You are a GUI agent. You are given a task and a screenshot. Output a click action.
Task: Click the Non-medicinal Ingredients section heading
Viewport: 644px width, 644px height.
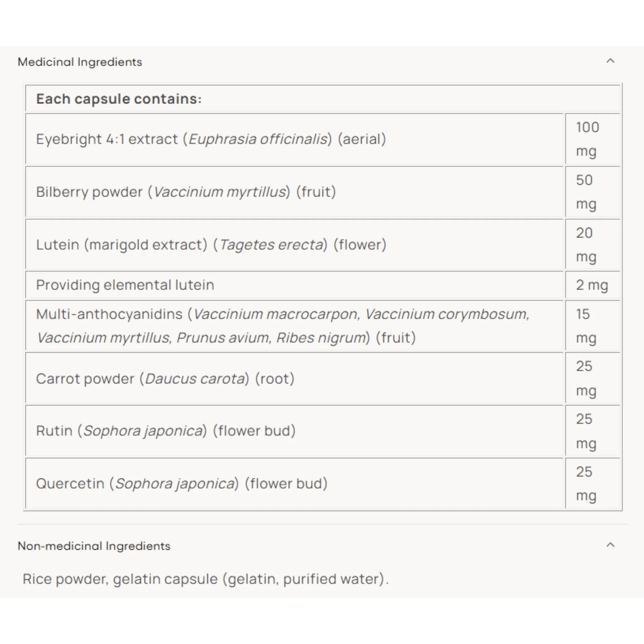pyautogui.click(x=94, y=546)
